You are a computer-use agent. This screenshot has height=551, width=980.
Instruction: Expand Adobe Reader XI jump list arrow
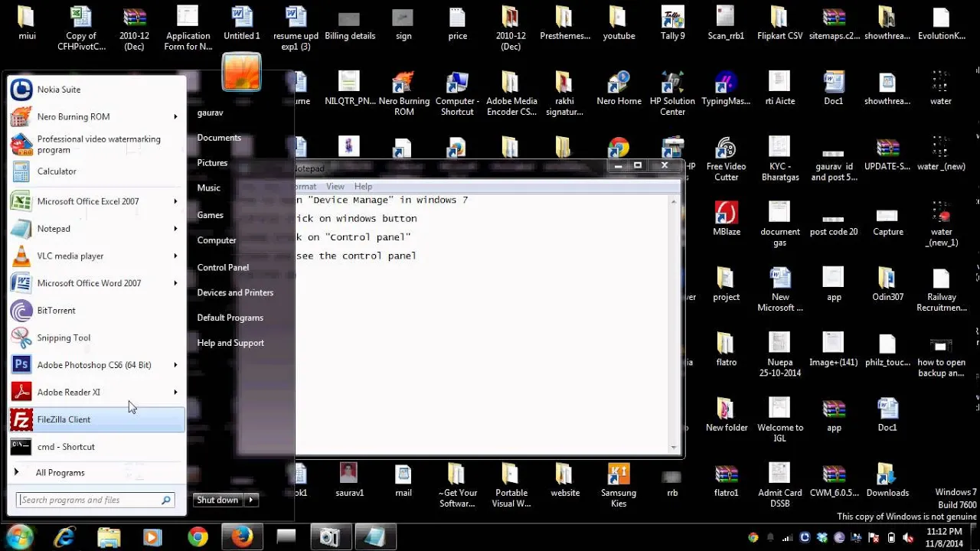point(175,393)
